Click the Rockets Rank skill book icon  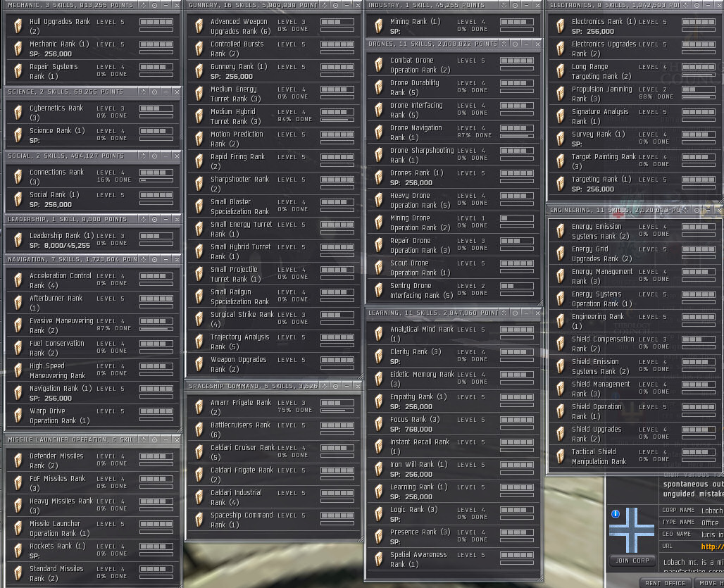[18, 551]
